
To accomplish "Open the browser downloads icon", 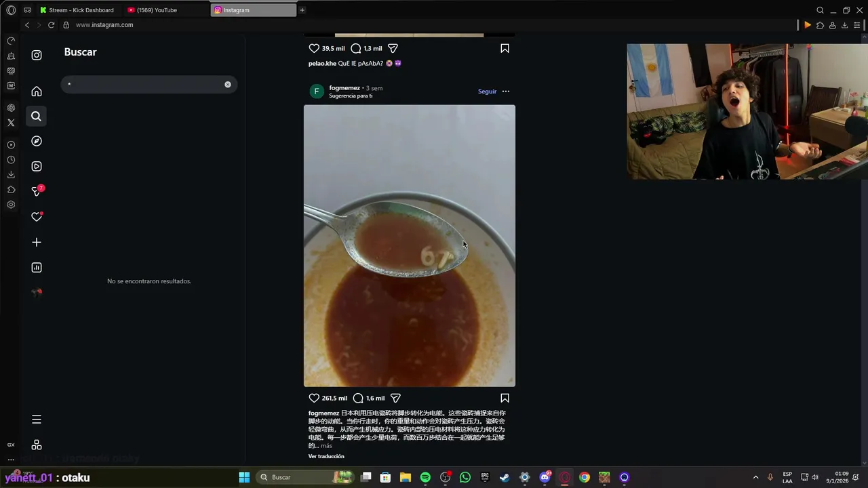I will (844, 25).
